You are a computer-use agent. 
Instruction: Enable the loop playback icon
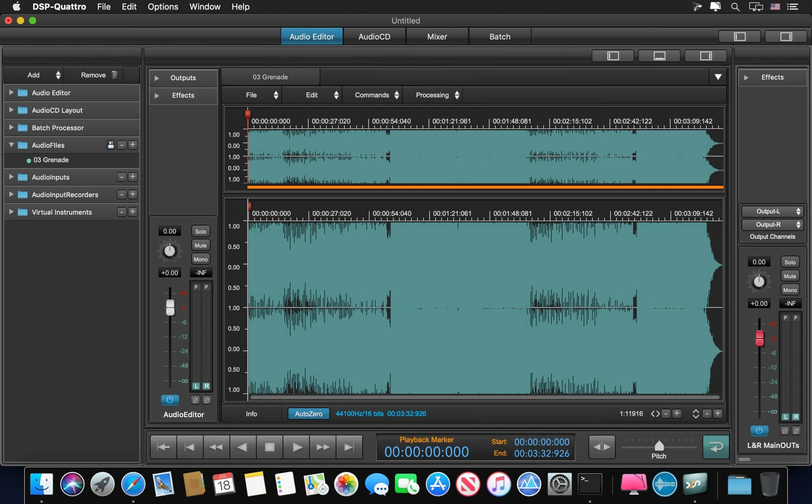[x=716, y=447]
